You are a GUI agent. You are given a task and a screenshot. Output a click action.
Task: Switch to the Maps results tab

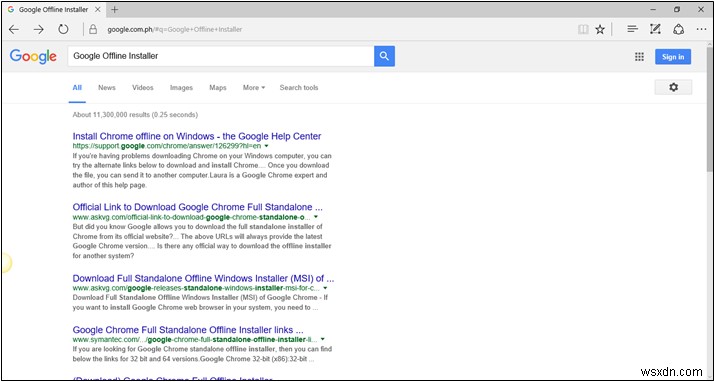(x=218, y=87)
